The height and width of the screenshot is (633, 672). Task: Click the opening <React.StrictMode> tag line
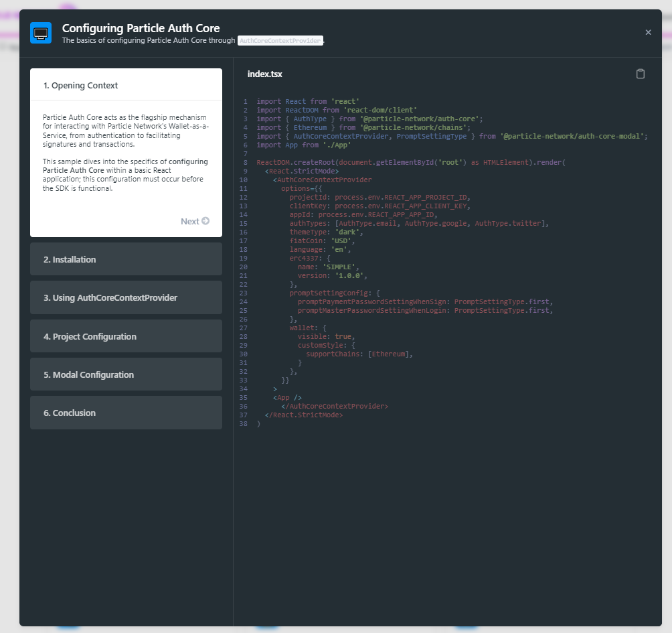(x=302, y=171)
